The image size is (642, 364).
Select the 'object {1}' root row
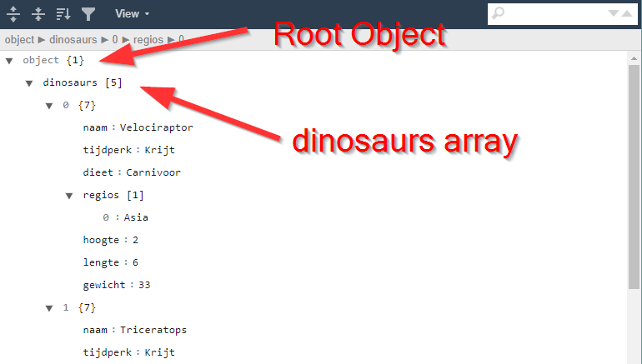(x=53, y=61)
